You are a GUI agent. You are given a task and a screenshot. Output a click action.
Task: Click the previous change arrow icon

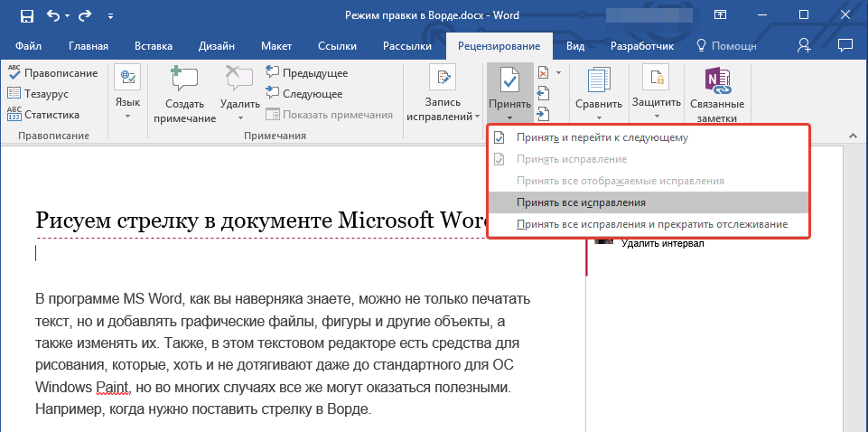point(544,92)
